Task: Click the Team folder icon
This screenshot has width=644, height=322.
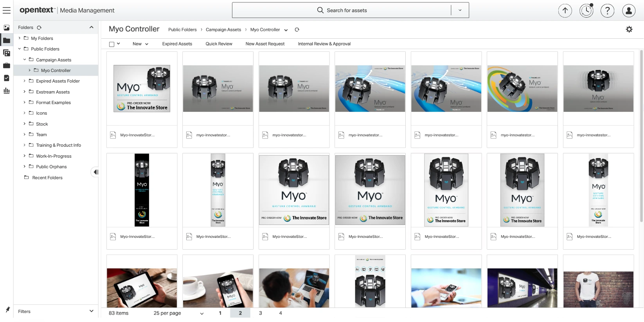Action: click(x=31, y=135)
